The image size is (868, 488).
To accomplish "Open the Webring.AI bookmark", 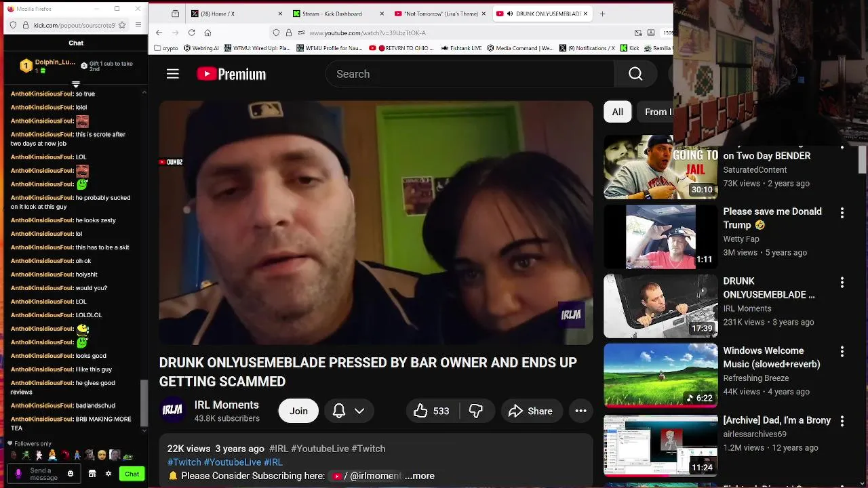I will click(x=201, y=48).
